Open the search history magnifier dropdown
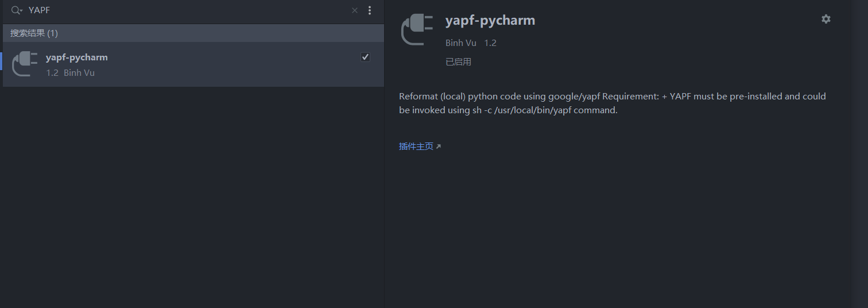Screen dimensions: 868x308 (x=17, y=10)
